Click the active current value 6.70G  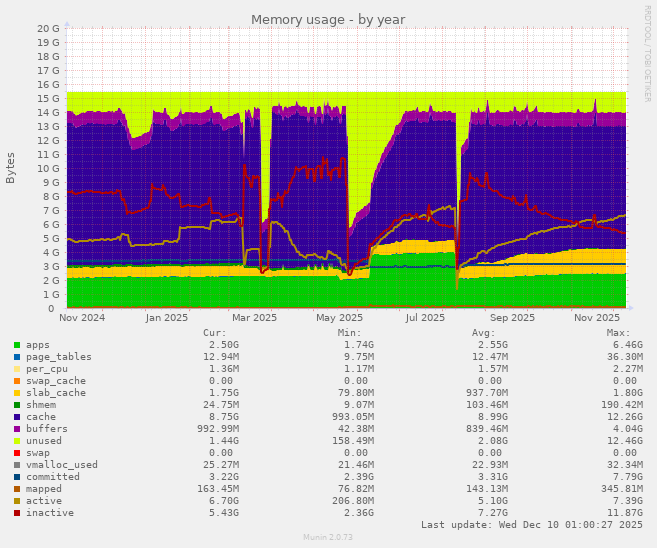click(x=224, y=501)
